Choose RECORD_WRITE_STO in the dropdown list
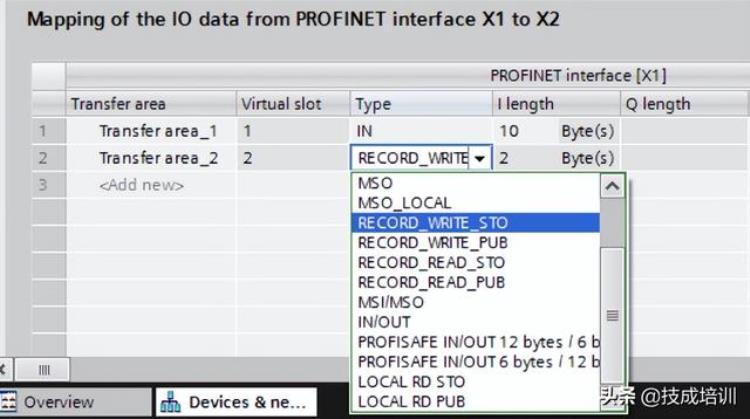750x419 pixels. click(x=475, y=223)
